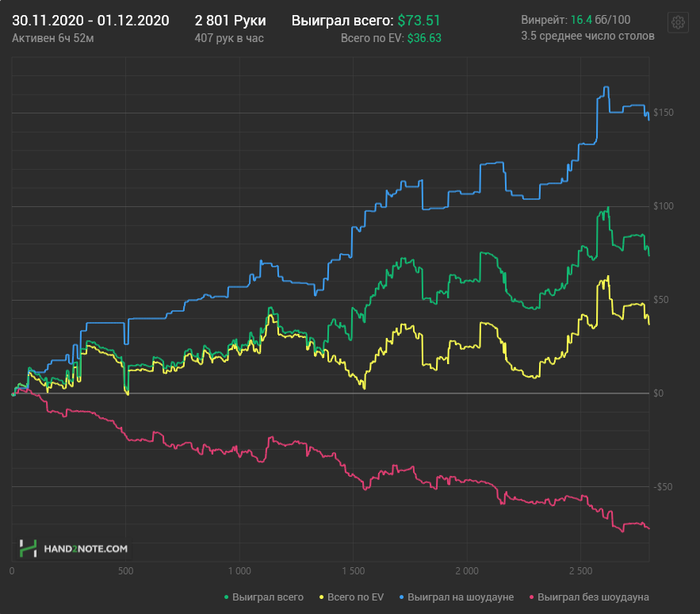Viewport: 700px width, 614px height.
Task: Click the $100 y-axis label
Action: [663, 206]
